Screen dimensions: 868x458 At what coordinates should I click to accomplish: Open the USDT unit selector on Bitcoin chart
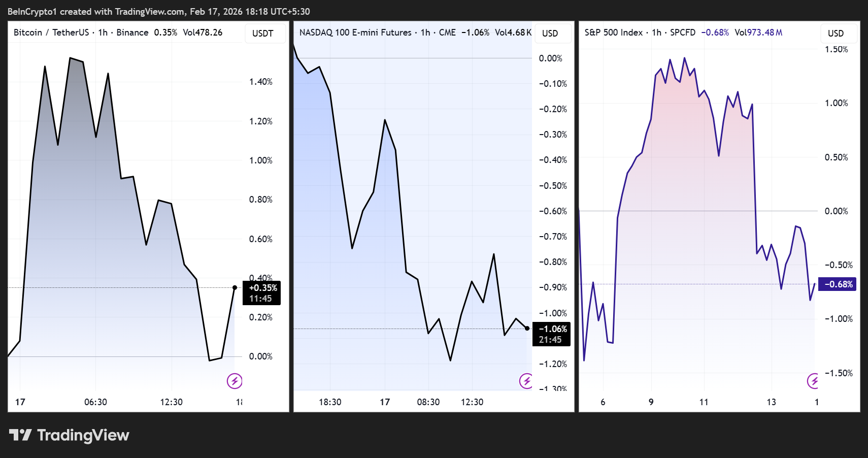click(x=265, y=33)
